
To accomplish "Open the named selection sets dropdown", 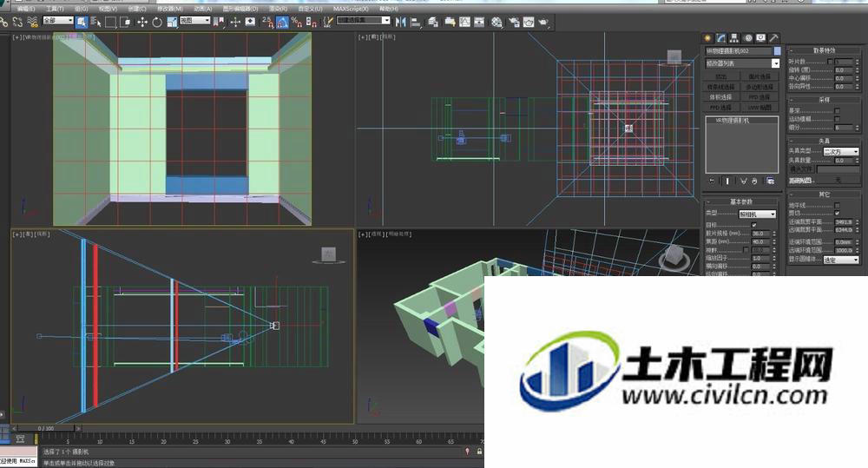I will click(x=363, y=20).
